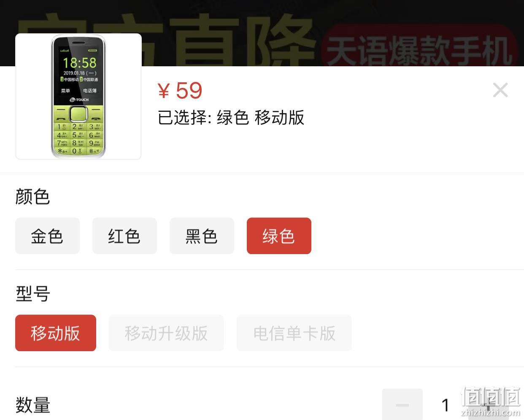Screen dimensions: 524x420
Task: Toggle the 移动版 model option
Action: click(x=56, y=333)
